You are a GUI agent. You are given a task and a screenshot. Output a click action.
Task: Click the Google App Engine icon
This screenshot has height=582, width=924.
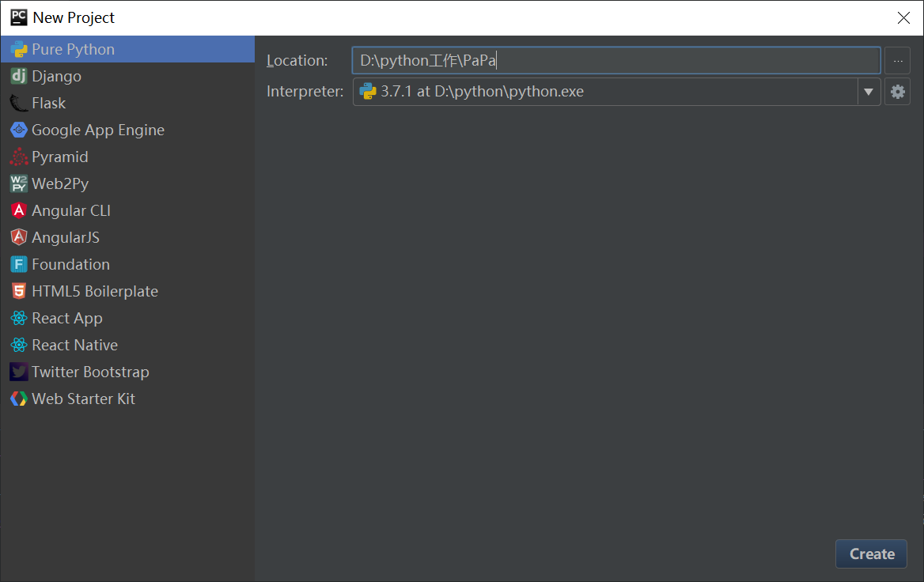point(19,130)
